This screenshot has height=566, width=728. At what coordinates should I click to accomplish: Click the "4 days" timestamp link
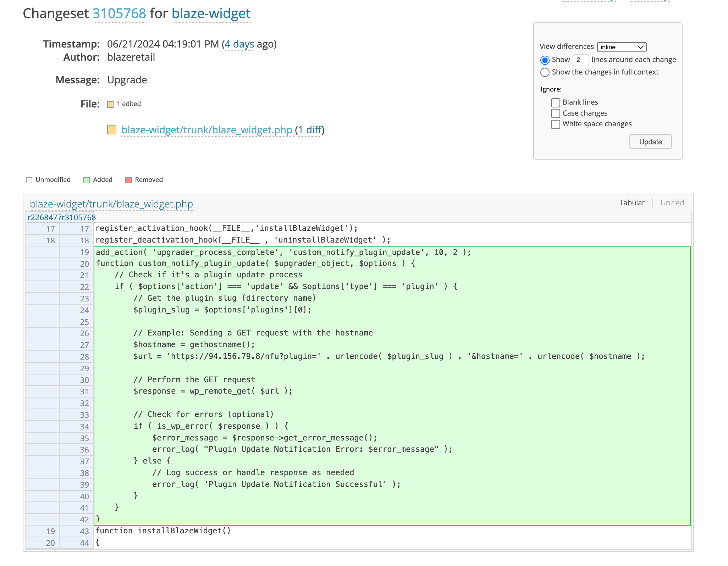239,44
